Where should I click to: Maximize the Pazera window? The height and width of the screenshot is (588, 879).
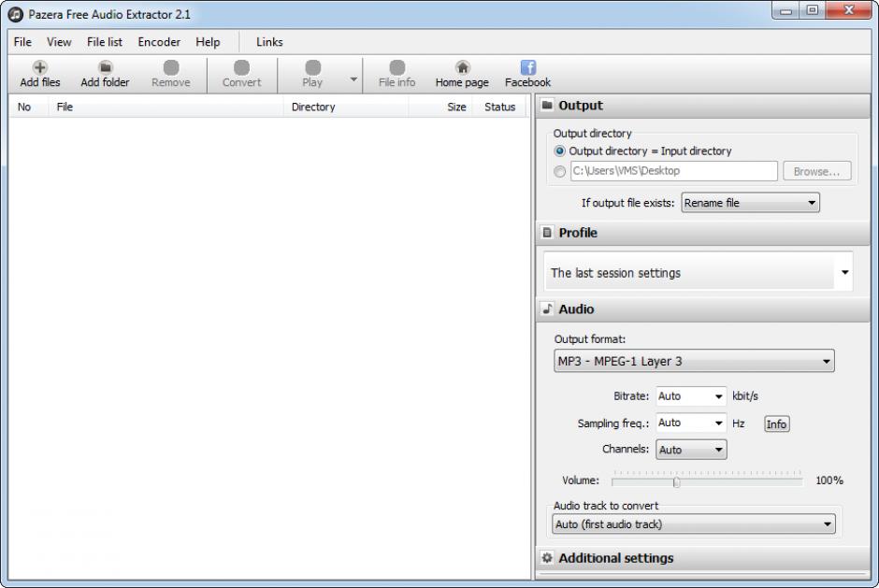point(813,10)
